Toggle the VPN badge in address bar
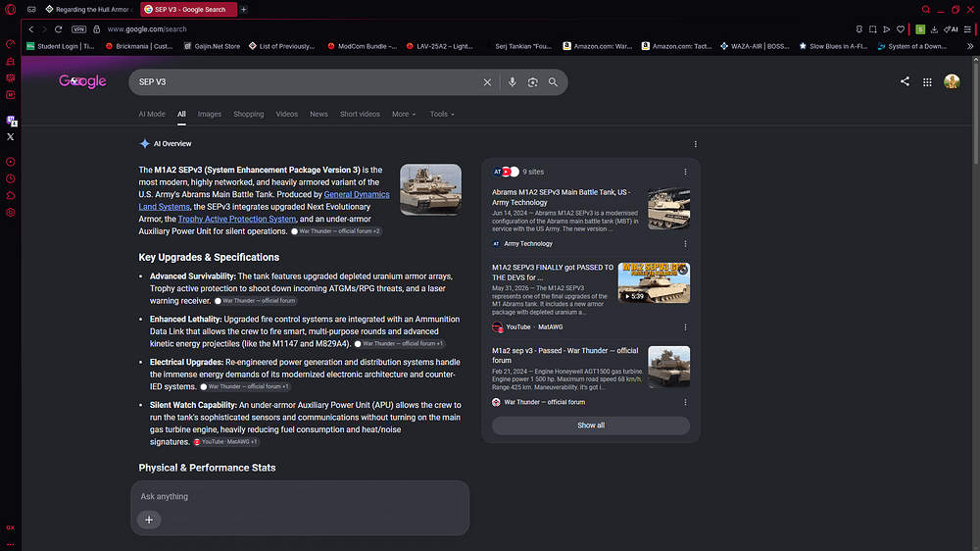The width and height of the screenshot is (980, 551). (78, 29)
